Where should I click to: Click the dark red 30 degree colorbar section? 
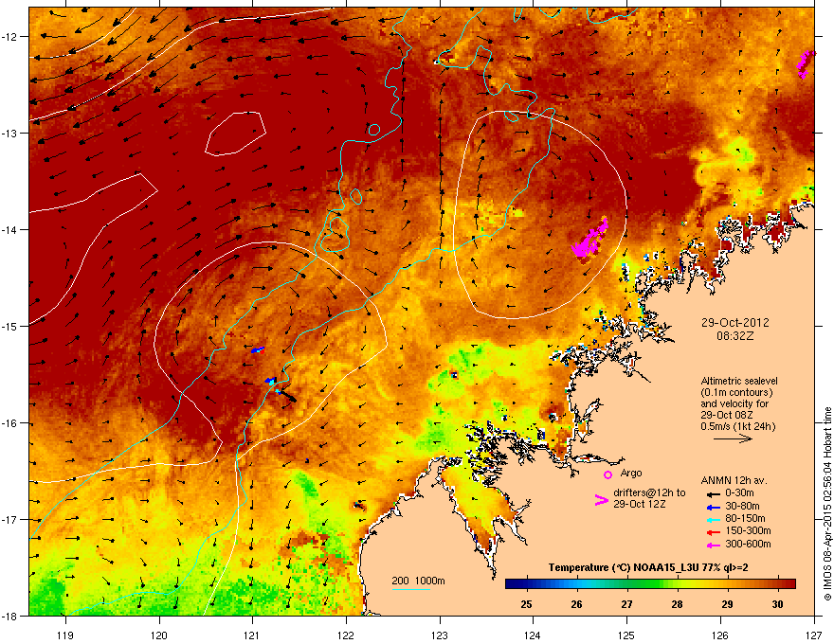(x=778, y=584)
